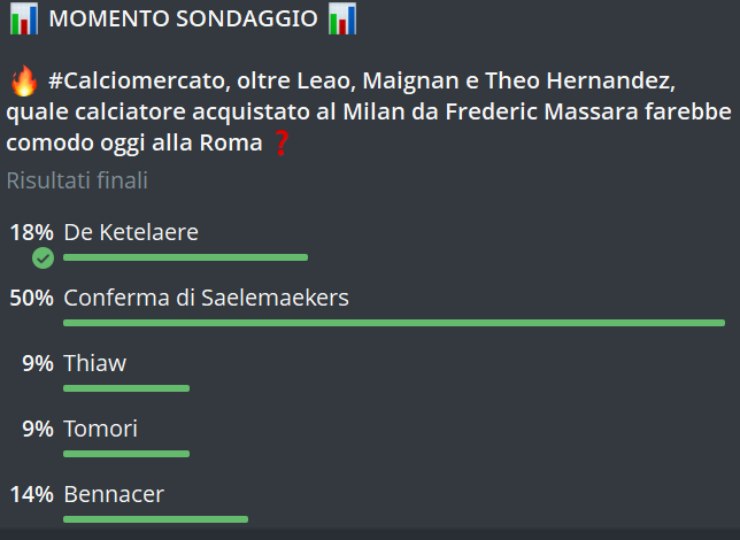Click the bar chart emoji after MOMENTO SONDAGGIO

pyautogui.click(x=342, y=20)
